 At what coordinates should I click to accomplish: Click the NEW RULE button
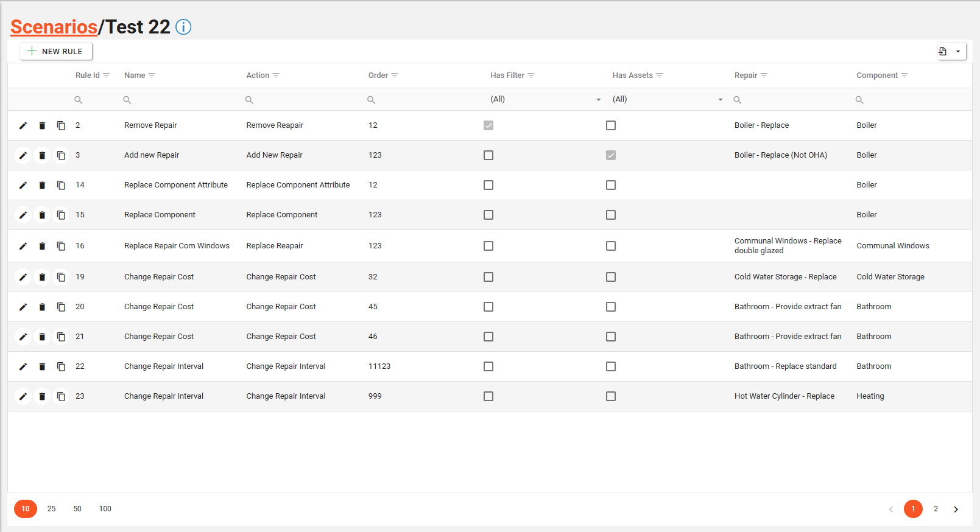pos(56,51)
